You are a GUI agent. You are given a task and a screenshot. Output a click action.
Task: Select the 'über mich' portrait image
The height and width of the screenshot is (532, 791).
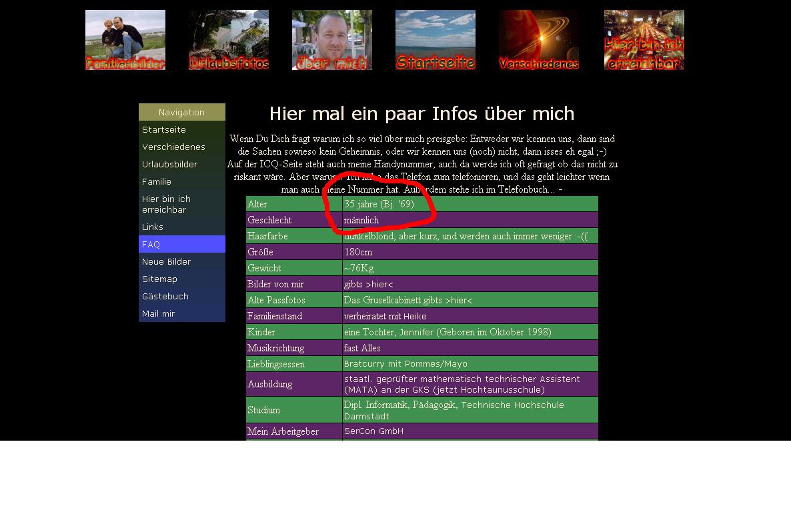click(332, 40)
